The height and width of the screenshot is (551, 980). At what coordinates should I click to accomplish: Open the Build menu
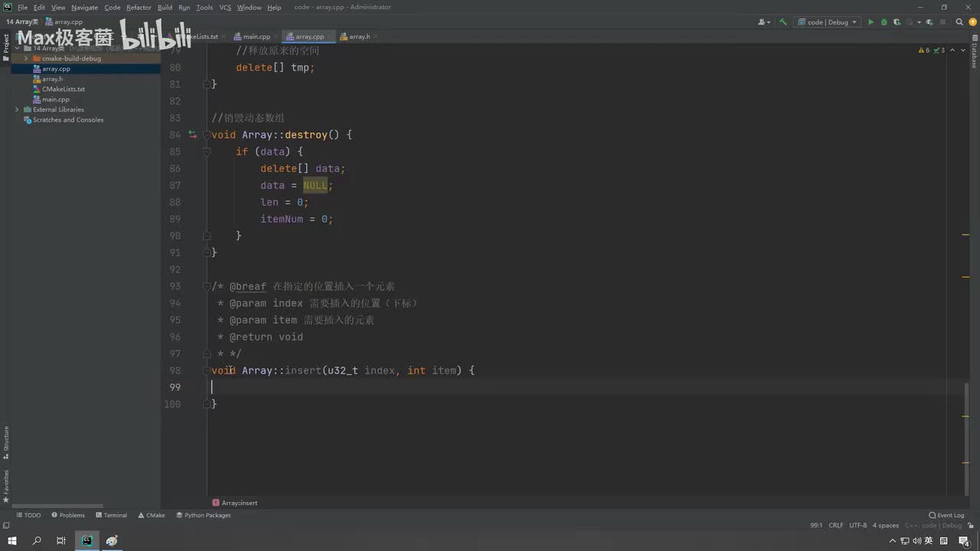(x=165, y=7)
